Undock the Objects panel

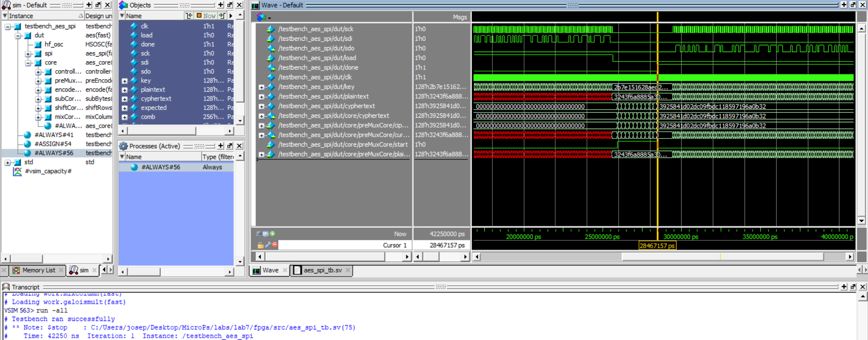coord(229,5)
